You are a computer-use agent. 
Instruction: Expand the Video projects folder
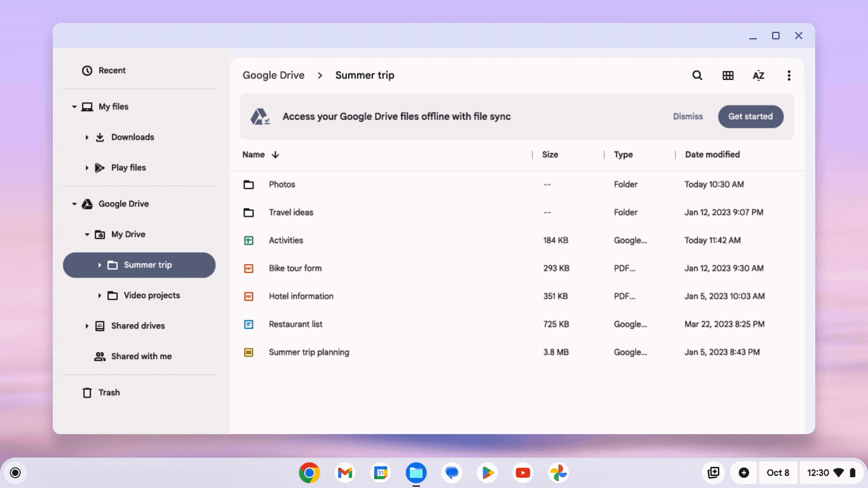point(100,295)
